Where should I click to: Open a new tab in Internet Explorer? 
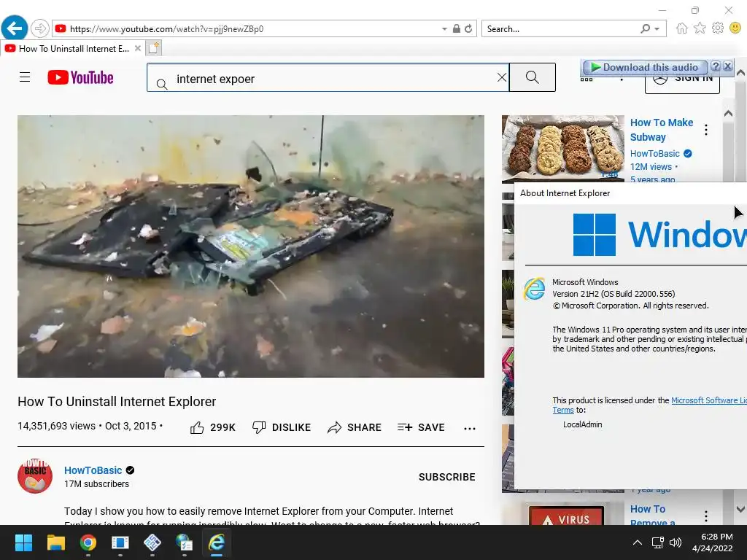[x=153, y=48]
